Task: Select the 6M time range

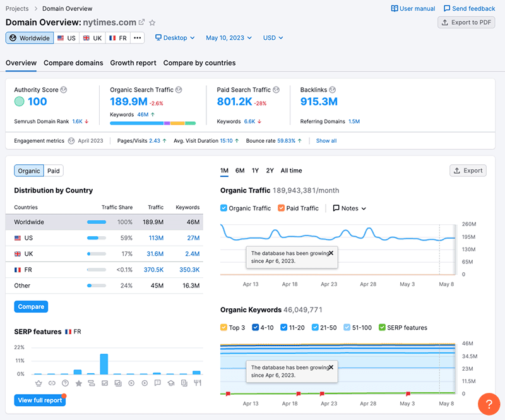Action: 240,171
